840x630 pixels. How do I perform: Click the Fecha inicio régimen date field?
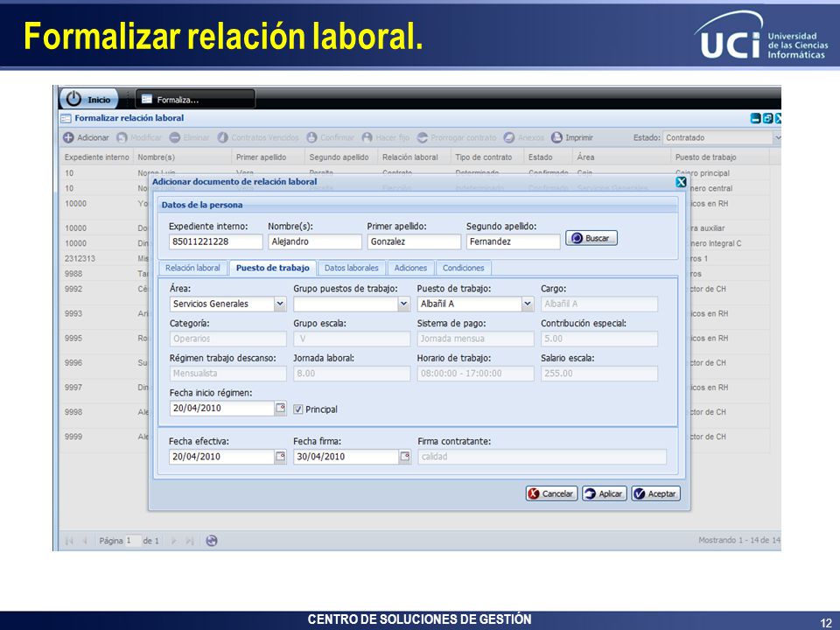[x=222, y=409]
